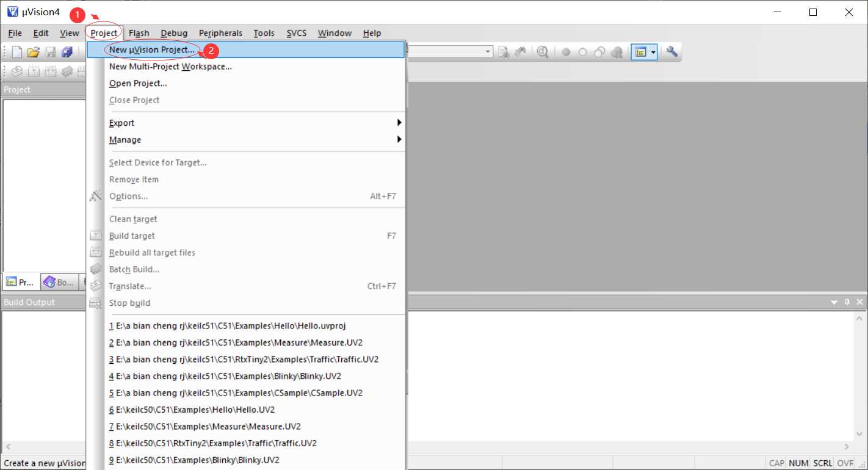
Task: Create a new file with toolbar icon
Action: coord(17,52)
